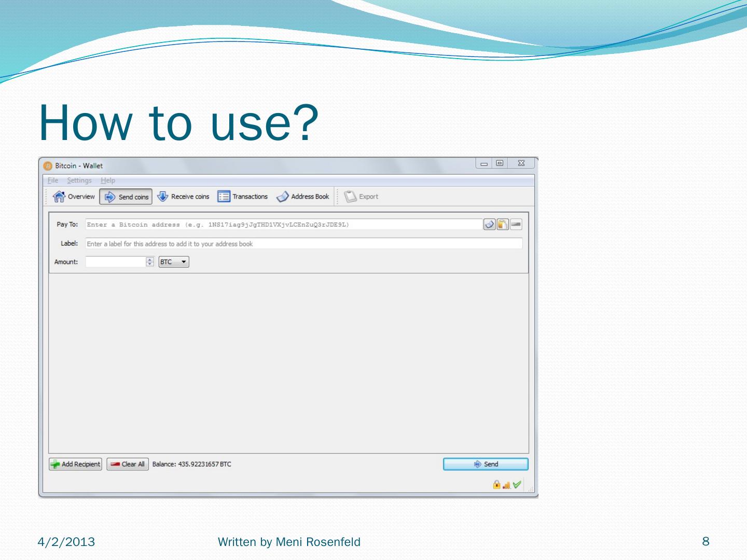Click the Send button

[x=486, y=464]
